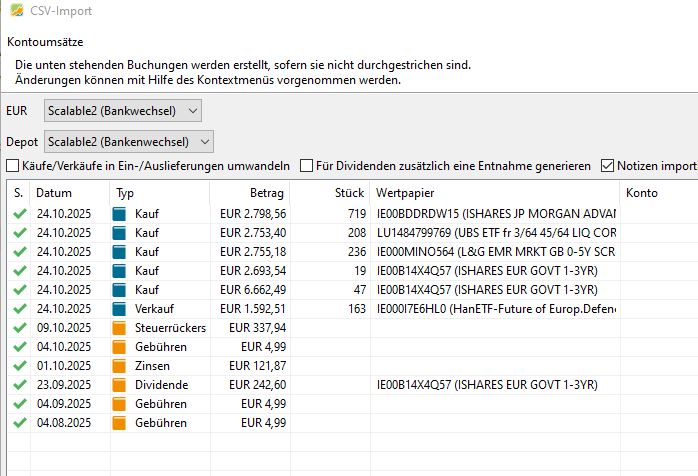
Task: Click orange icon of the 04.10.2025 Gebühren row
Action: tap(120, 347)
